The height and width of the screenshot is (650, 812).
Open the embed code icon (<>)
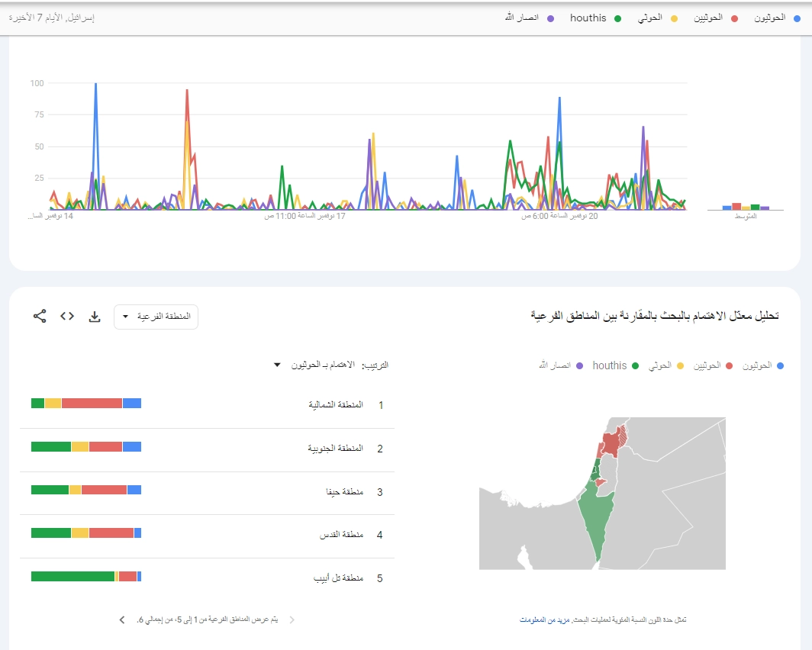coord(66,316)
